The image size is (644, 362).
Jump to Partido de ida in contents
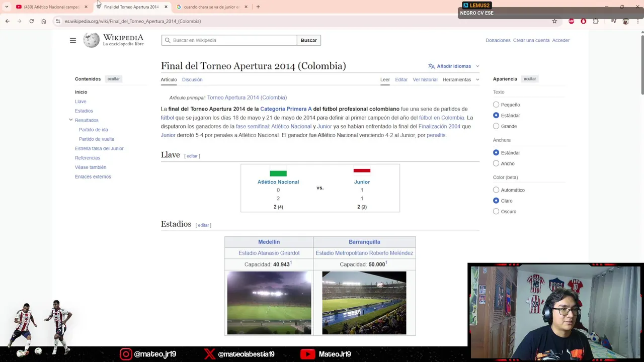click(94, 130)
